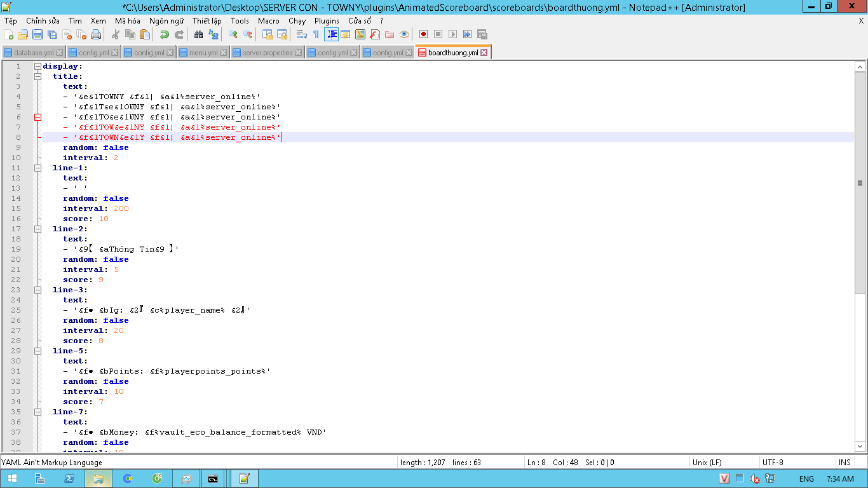868x488 pixels.
Task: Click the vertical scrollbar down arrow
Action: click(860, 447)
